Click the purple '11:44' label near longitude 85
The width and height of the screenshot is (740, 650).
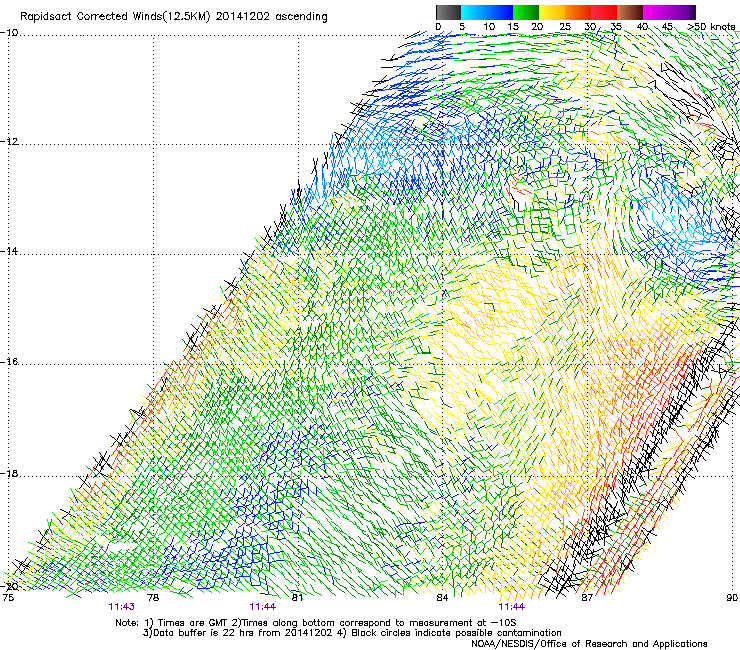(x=512, y=607)
